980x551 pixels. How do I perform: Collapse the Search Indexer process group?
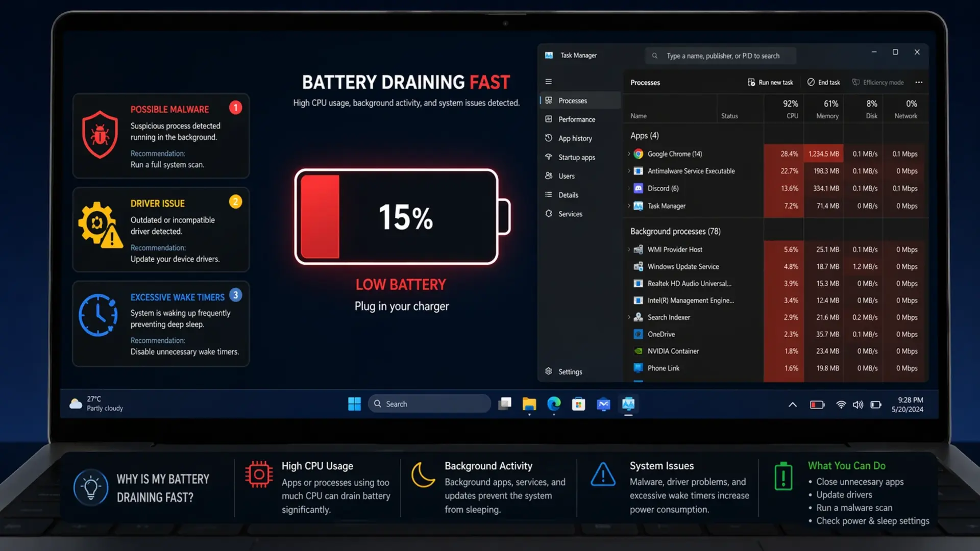628,317
